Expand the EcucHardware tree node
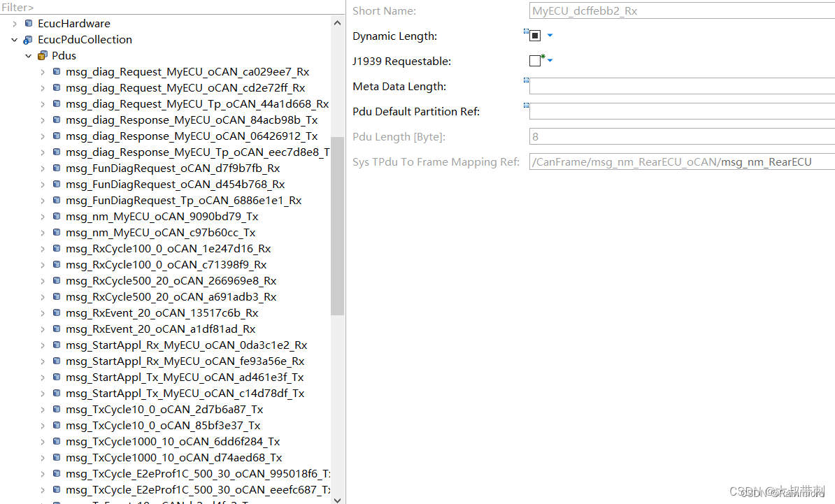The width and height of the screenshot is (835, 504). [x=15, y=23]
